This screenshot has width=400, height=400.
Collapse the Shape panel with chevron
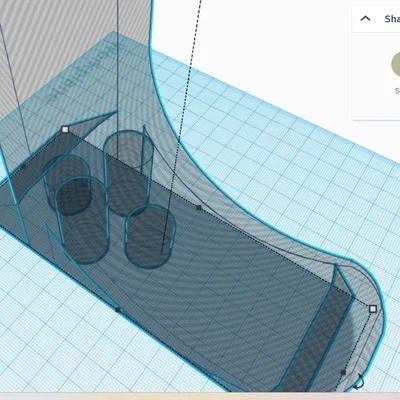point(365,19)
